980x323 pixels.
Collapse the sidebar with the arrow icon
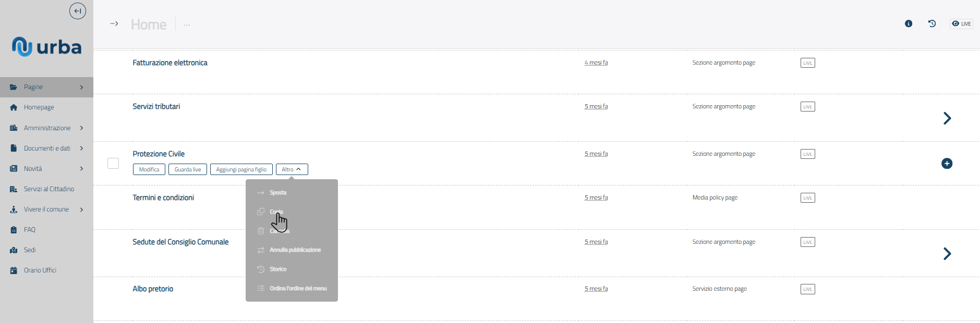tap(78, 11)
